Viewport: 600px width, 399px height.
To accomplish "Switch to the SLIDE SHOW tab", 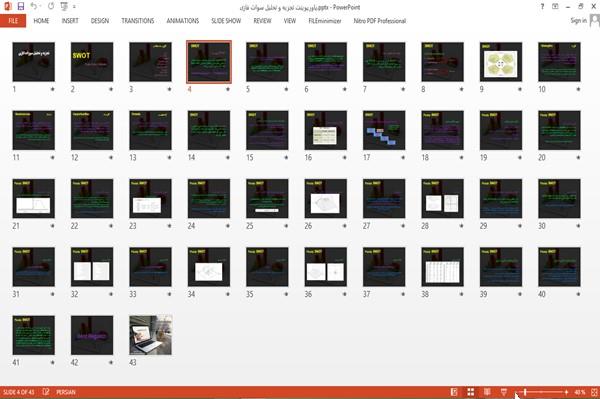I will click(x=226, y=21).
